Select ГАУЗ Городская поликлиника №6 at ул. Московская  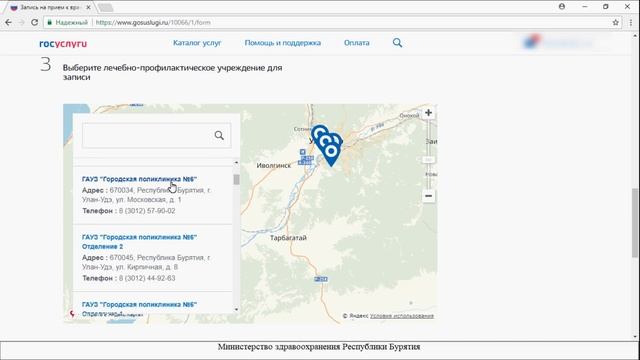tap(139, 179)
